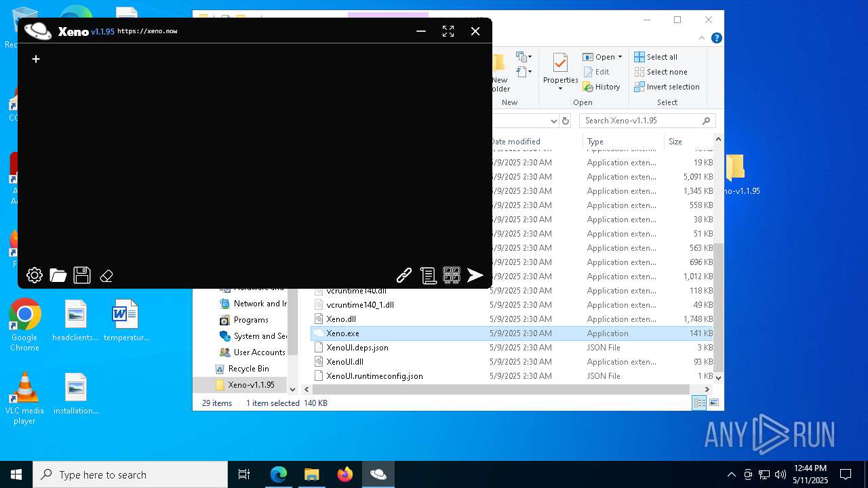
Task: Select Xeno-v1.1.95 in navigation pane
Action: point(251,385)
